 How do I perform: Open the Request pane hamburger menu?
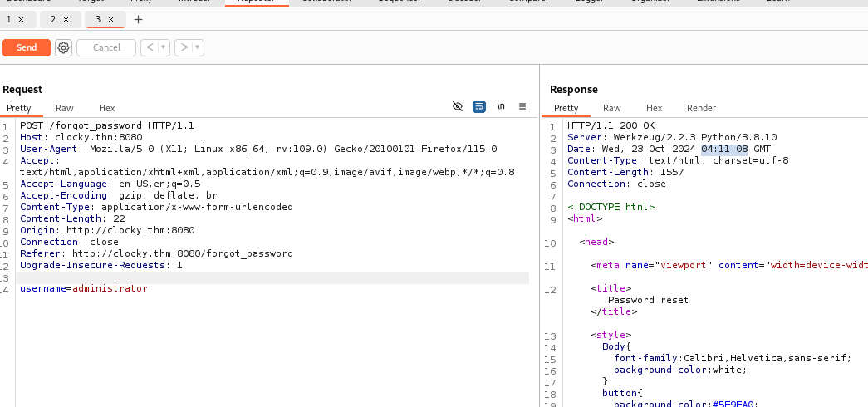coord(522,106)
